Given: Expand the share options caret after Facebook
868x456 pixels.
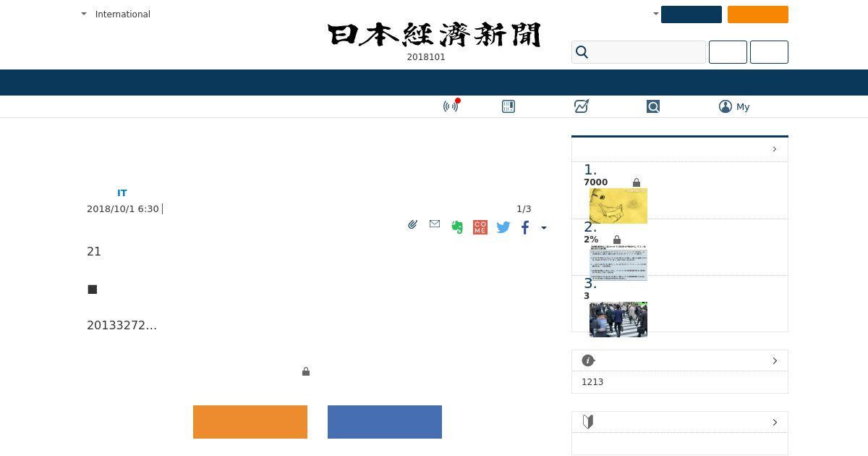Looking at the screenshot, I should [544, 227].
